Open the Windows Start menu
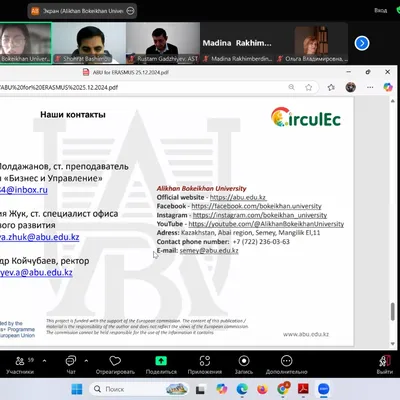Viewport: 400px width, 400px height. 77,389
